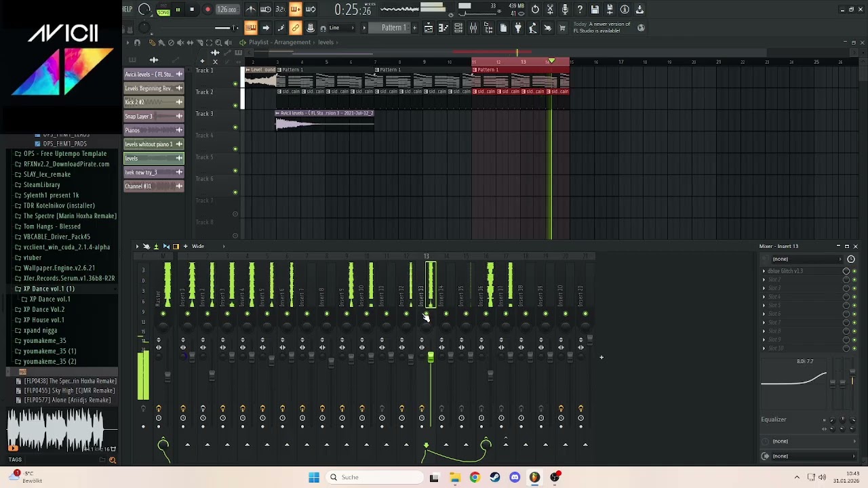The height and width of the screenshot is (488, 868).
Task: Open the mixer view icon
Action: [473, 28]
